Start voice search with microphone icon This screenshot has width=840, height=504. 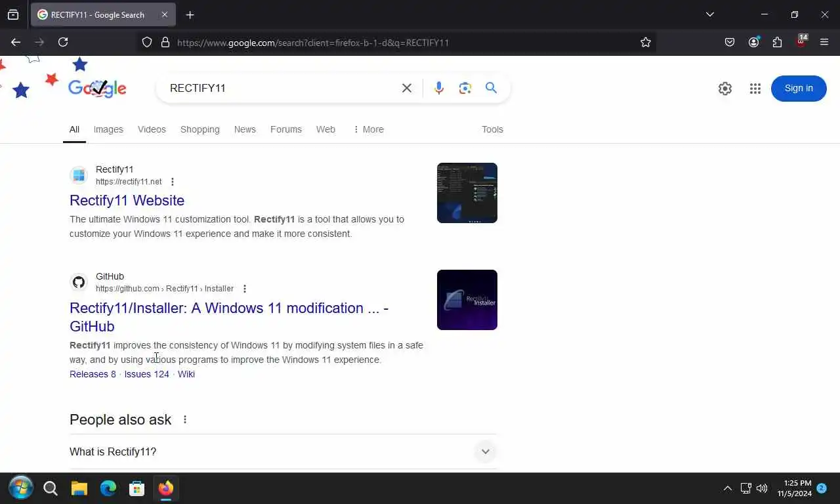pos(439,88)
